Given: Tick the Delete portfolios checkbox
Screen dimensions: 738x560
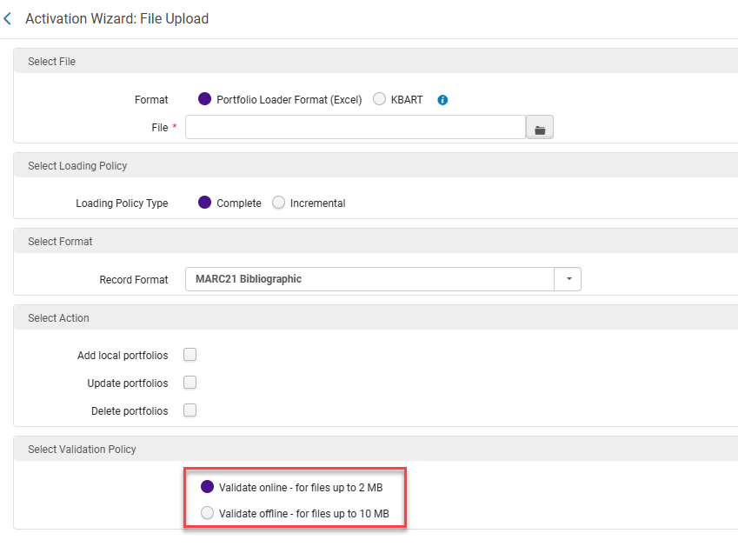Looking at the screenshot, I should coord(189,410).
